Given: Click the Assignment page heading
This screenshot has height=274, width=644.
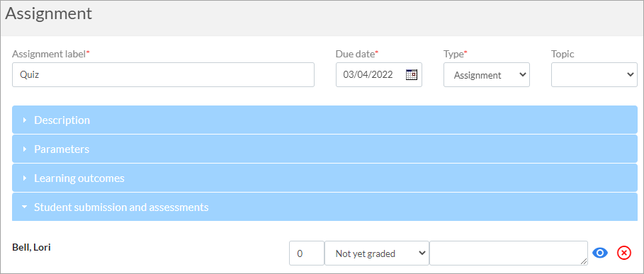Looking at the screenshot, I should point(48,13).
